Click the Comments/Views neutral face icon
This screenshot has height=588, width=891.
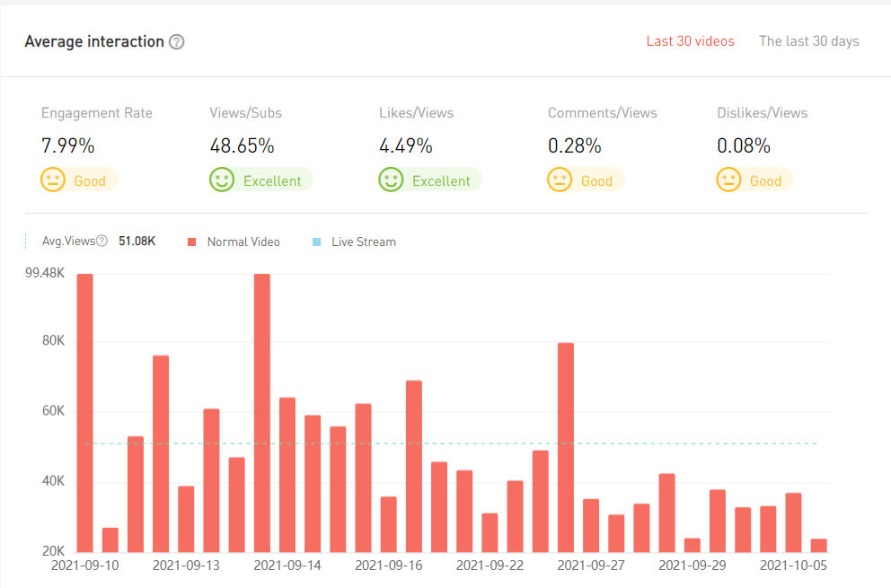560,180
